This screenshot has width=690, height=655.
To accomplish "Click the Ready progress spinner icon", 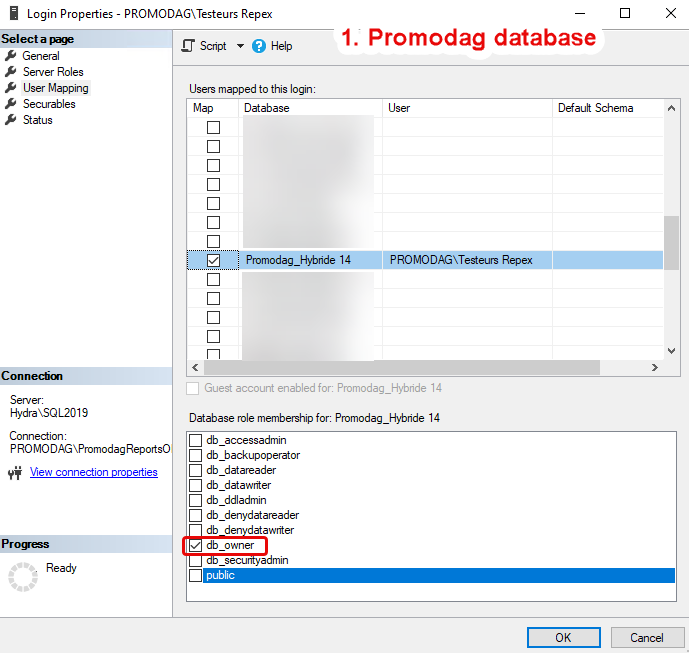I will coord(23,576).
